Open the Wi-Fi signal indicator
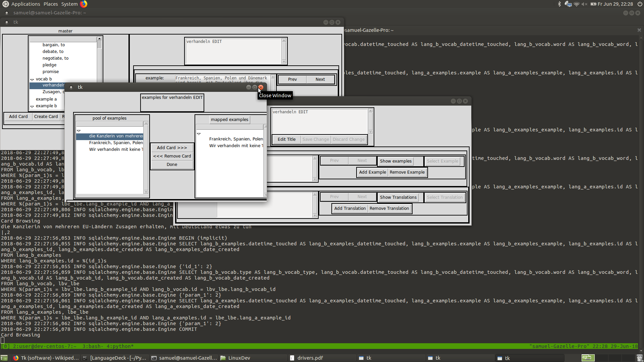The height and width of the screenshot is (362, 644). point(577,4)
